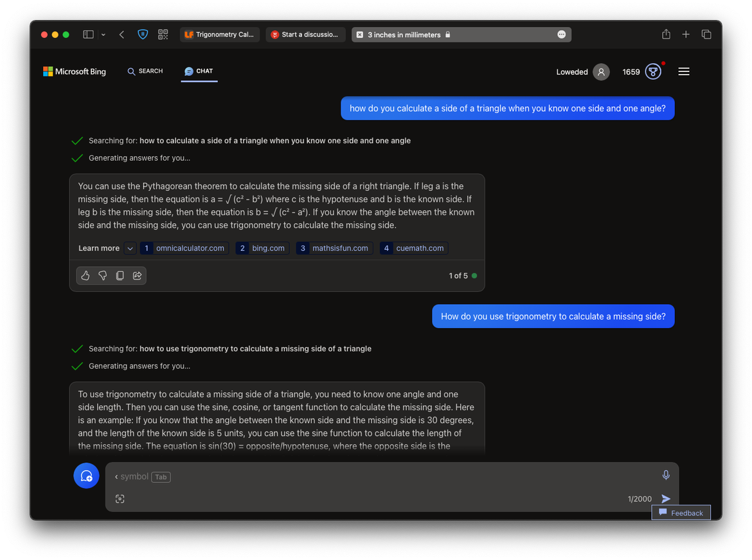
Task: Click the Microsoft Bing logo
Action: [74, 71]
